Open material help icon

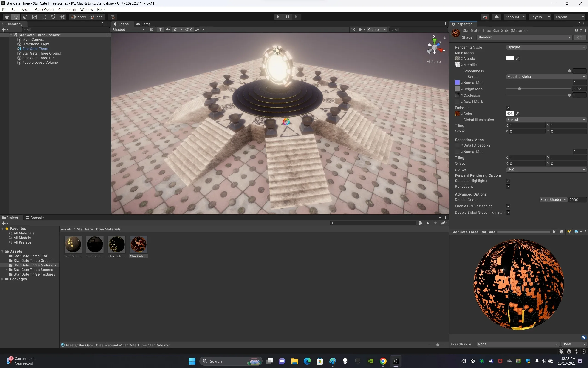coord(576,30)
